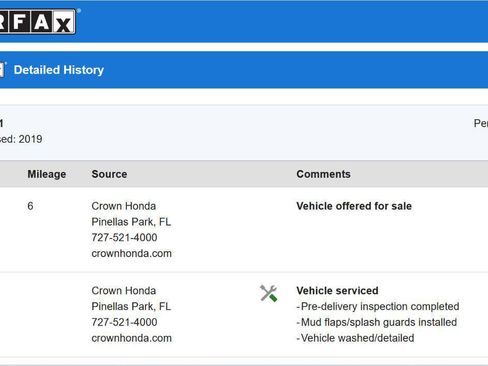Click Vehicle offered for sale comment

(354, 206)
